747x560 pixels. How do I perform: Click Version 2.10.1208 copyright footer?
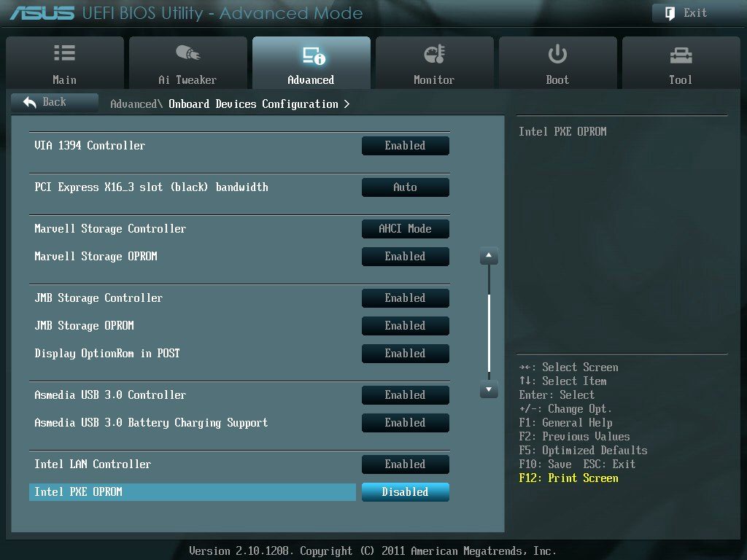point(373,551)
